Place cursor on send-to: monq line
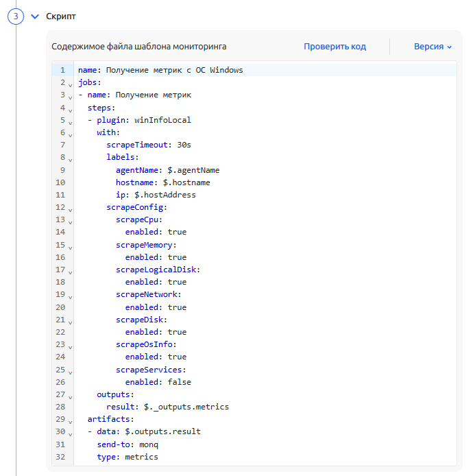The height and width of the screenshot is (476, 473). pos(128,444)
